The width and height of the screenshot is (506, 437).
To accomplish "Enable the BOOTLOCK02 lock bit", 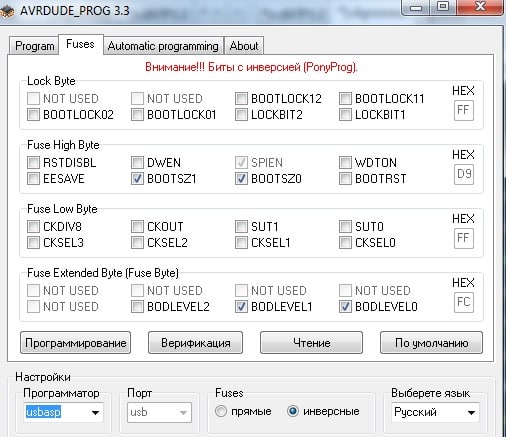I will pyautogui.click(x=33, y=115).
